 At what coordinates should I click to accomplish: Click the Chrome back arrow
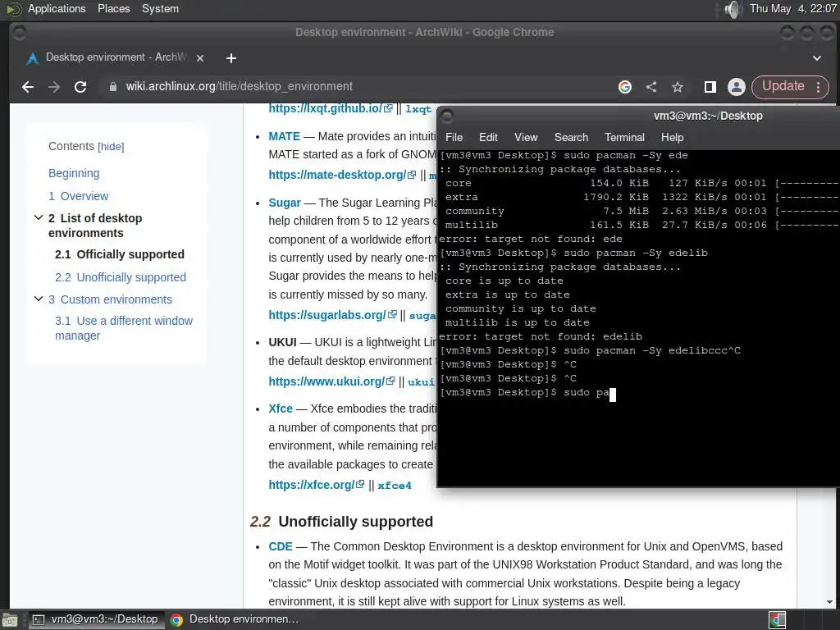pos(28,87)
